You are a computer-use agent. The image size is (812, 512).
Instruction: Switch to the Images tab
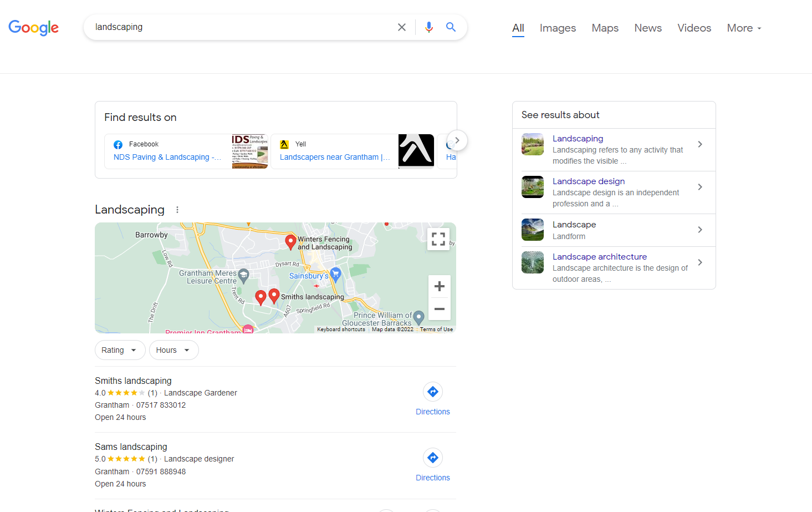[x=557, y=28]
